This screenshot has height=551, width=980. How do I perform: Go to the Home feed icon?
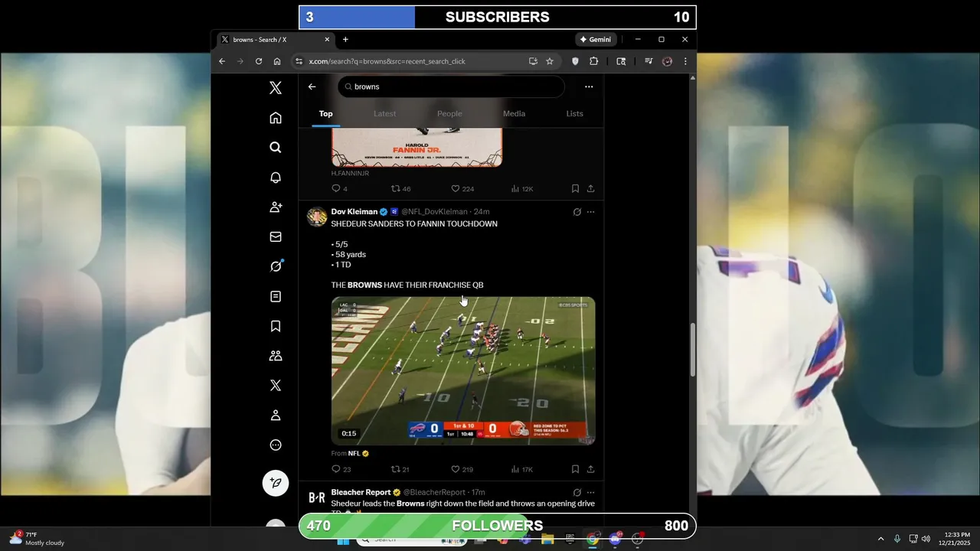pyautogui.click(x=276, y=118)
